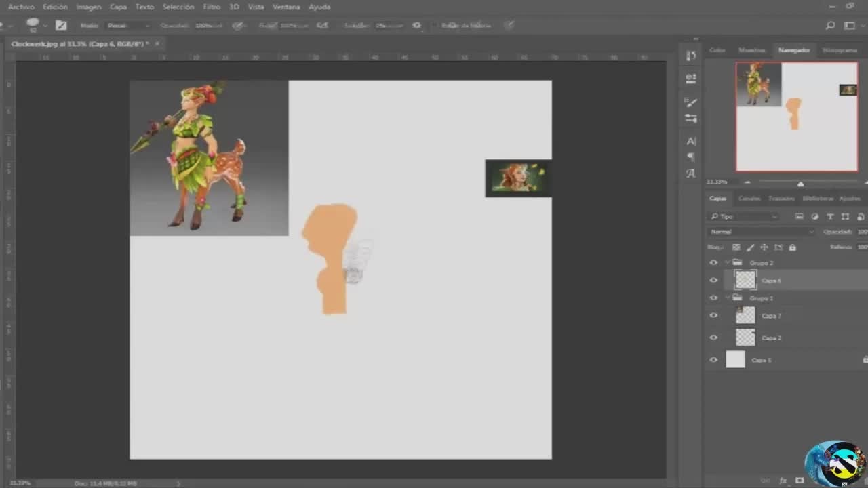Open the brush Modo dropdown

point(128,25)
